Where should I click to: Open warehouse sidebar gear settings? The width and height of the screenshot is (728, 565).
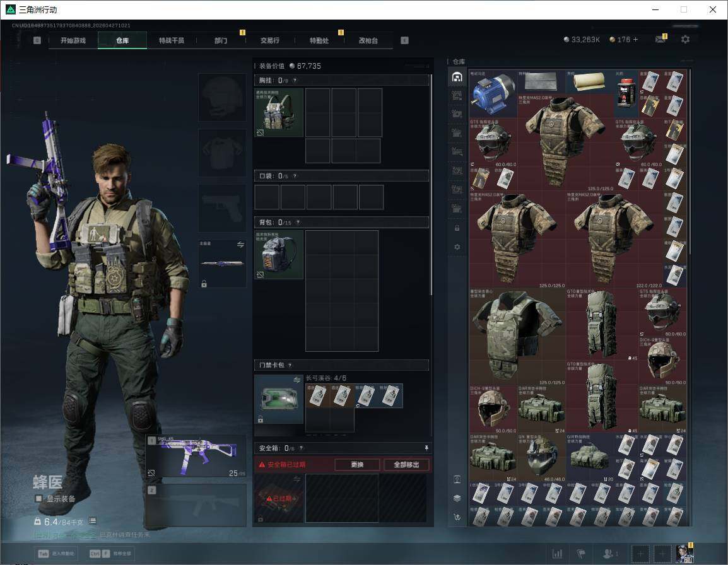pos(457,247)
